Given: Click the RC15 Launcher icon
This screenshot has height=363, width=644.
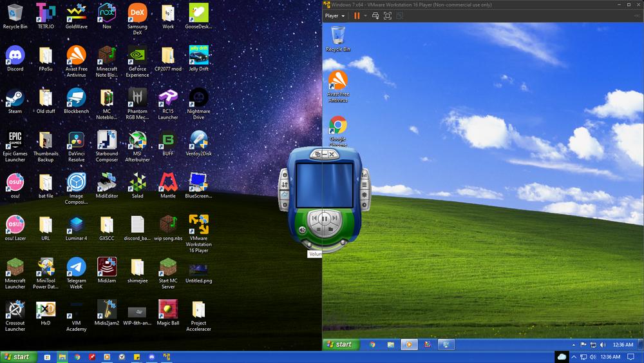Looking at the screenshot, I should [x=168, y=104].
